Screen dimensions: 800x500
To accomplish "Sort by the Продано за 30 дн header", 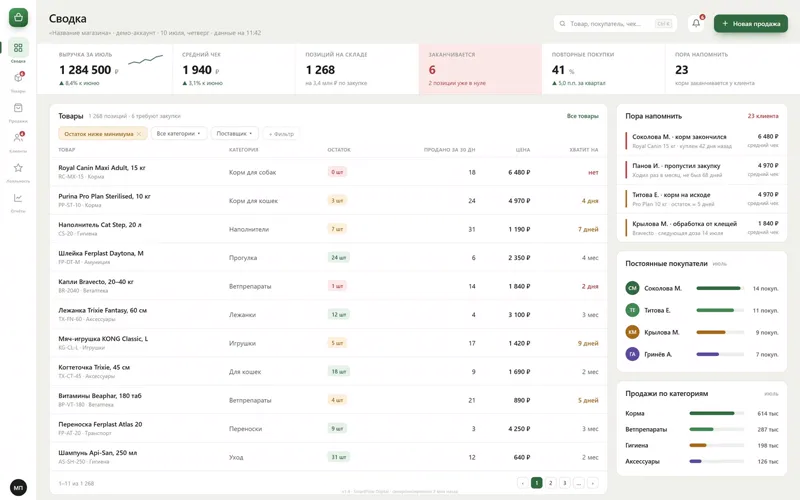I will tap(449, 150).
